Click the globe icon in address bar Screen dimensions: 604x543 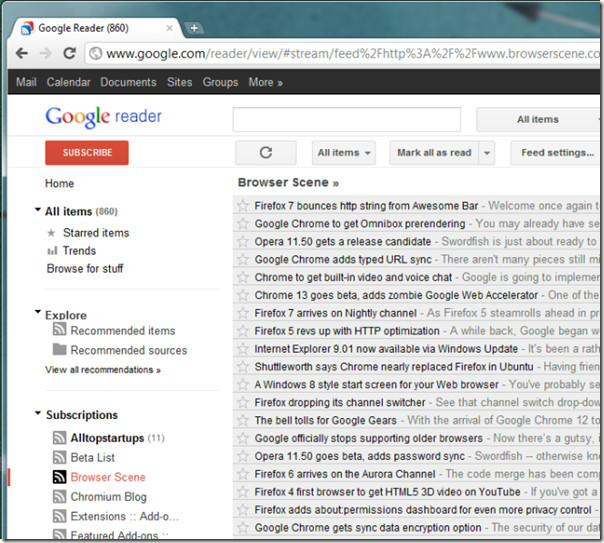point(96,54)
